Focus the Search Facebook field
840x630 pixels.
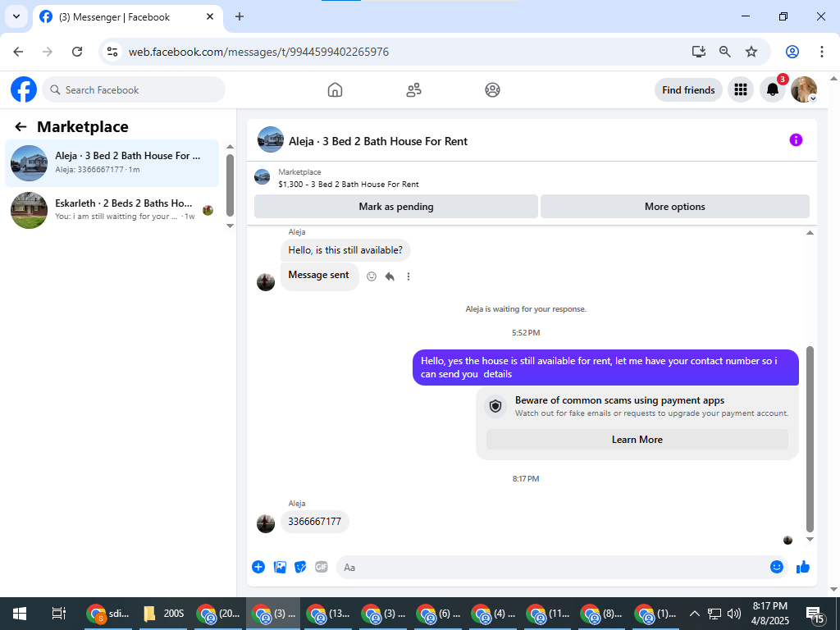pos(134,90)
